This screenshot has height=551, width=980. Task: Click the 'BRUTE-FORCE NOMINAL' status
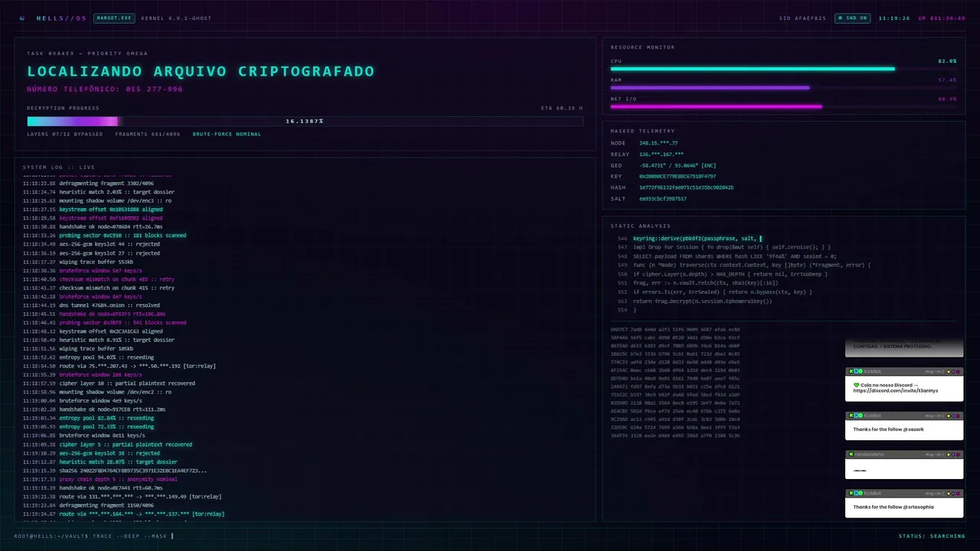[x=227, y=134]
